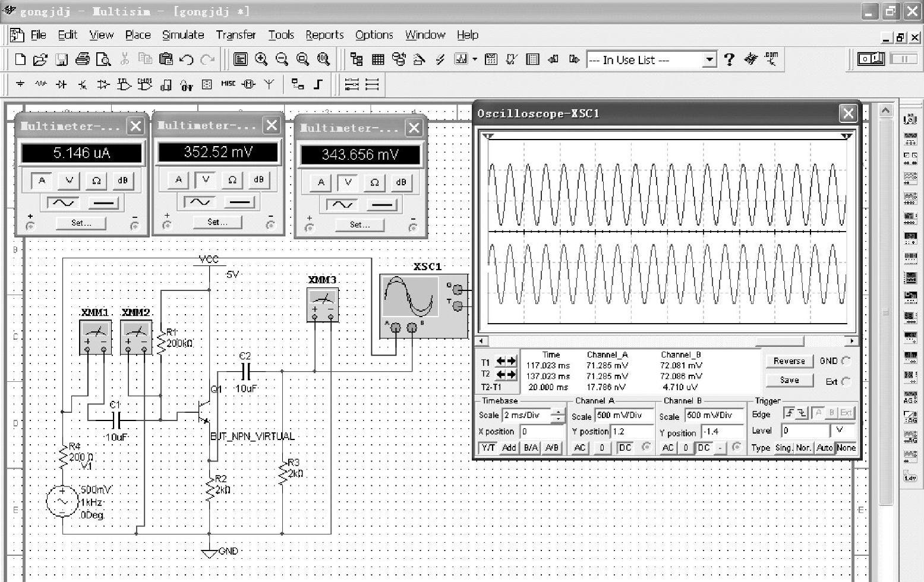Image resolution: width=924 pixels, height=582 pixels.
Task: Click the Open file toolbar icon
Action: pyautogui.click(x=40, y=59)
